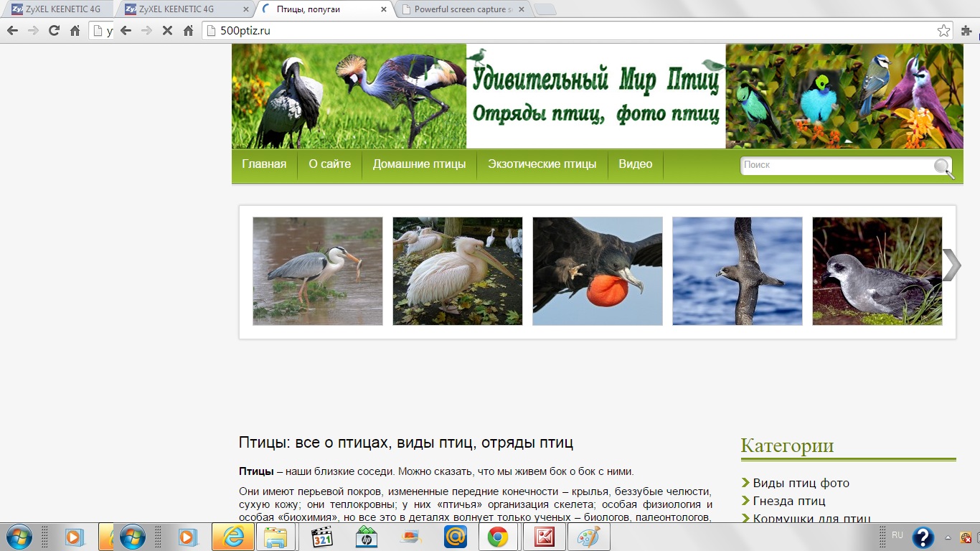Open the pink pelican photo thumbnail
Viewport: 980px width, 551px height.
point(458,271)
